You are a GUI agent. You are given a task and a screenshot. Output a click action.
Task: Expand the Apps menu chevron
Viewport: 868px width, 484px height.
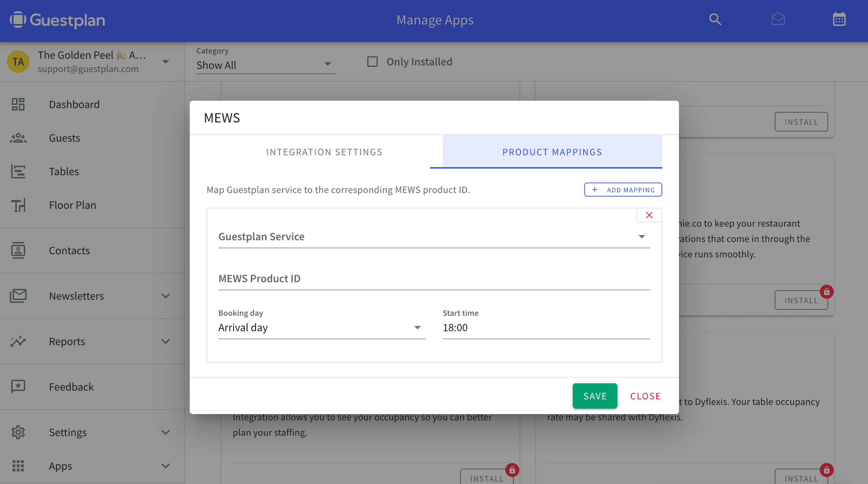click(166, 466)
